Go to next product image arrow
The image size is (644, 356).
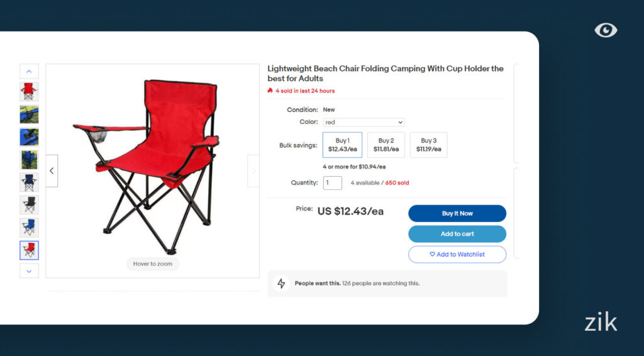pyautogui.click(x=253, y=170)
